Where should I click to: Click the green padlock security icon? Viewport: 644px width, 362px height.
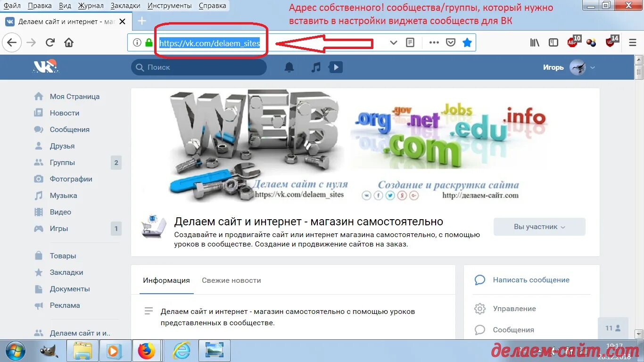(x=149, y=42)
